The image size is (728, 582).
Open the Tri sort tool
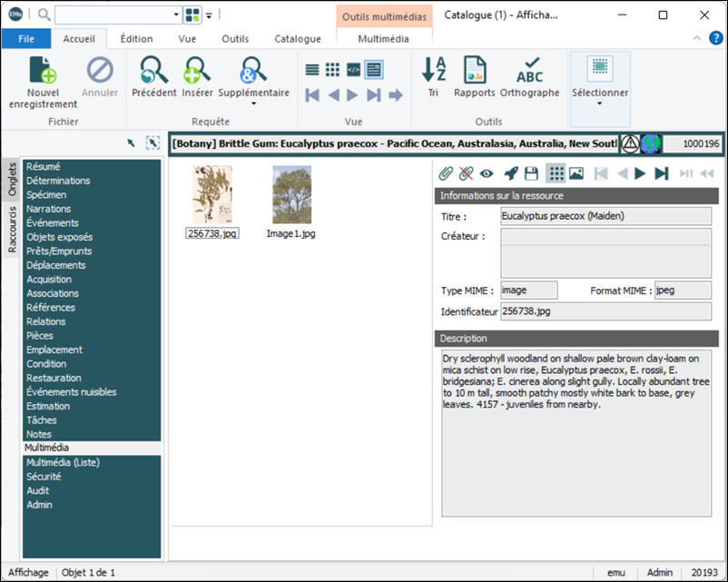434,77
